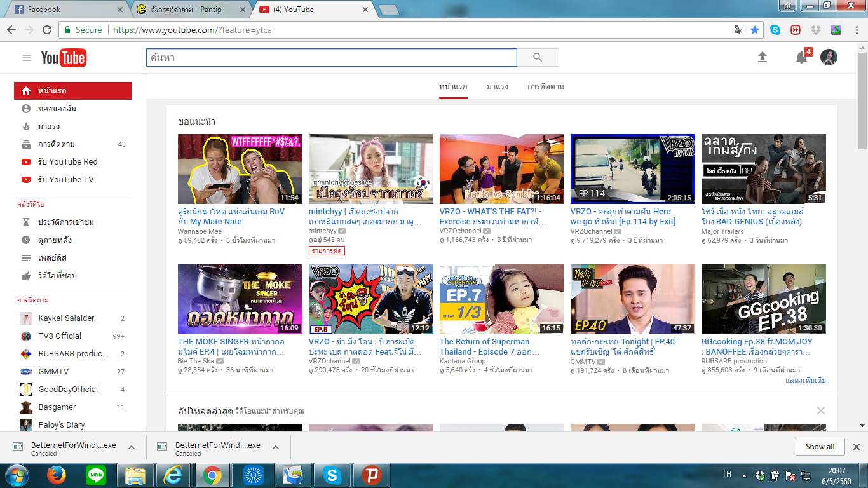Open the Windows Start menu
Screen dimensions: 868x488
(x=17, y=475)
